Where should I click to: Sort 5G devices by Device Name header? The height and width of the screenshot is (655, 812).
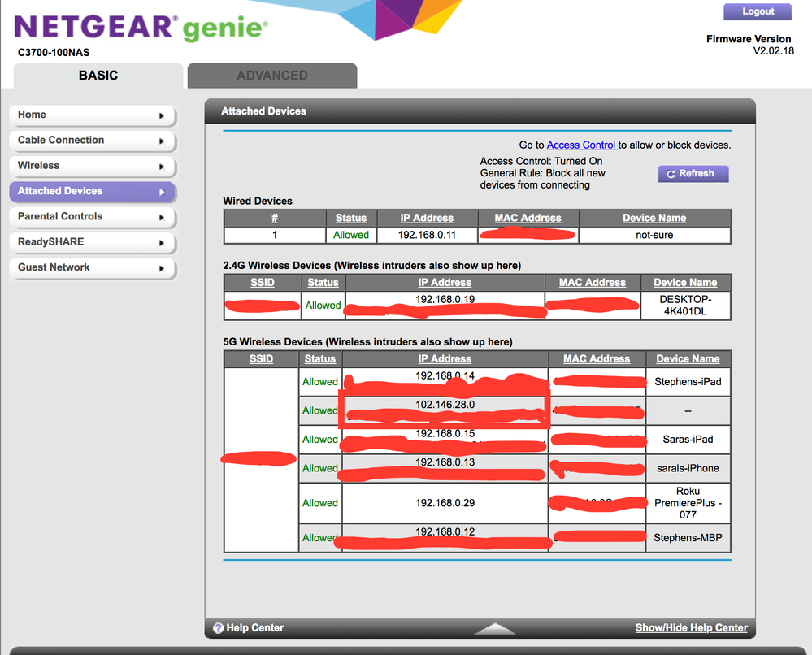[688, 358]
